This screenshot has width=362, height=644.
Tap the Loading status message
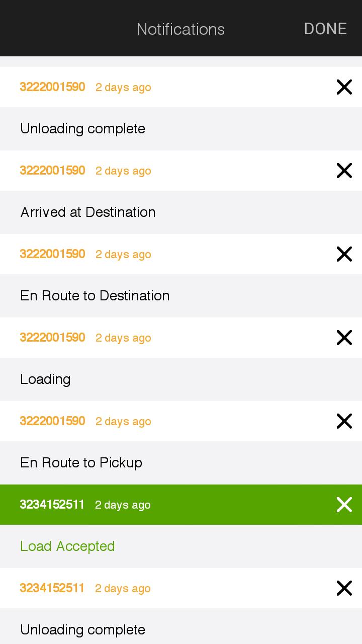click(x=45, y=379)
